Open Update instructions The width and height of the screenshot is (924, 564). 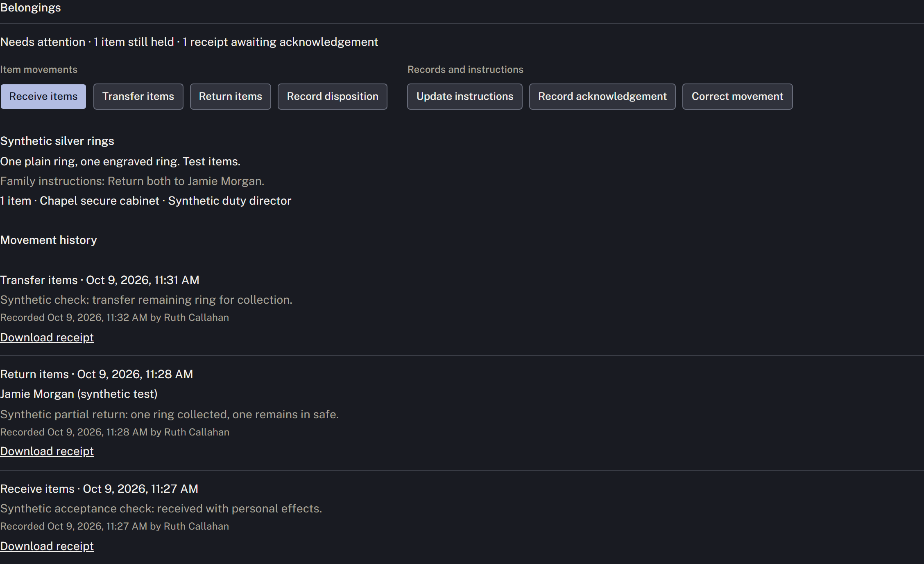pos(464,97)
